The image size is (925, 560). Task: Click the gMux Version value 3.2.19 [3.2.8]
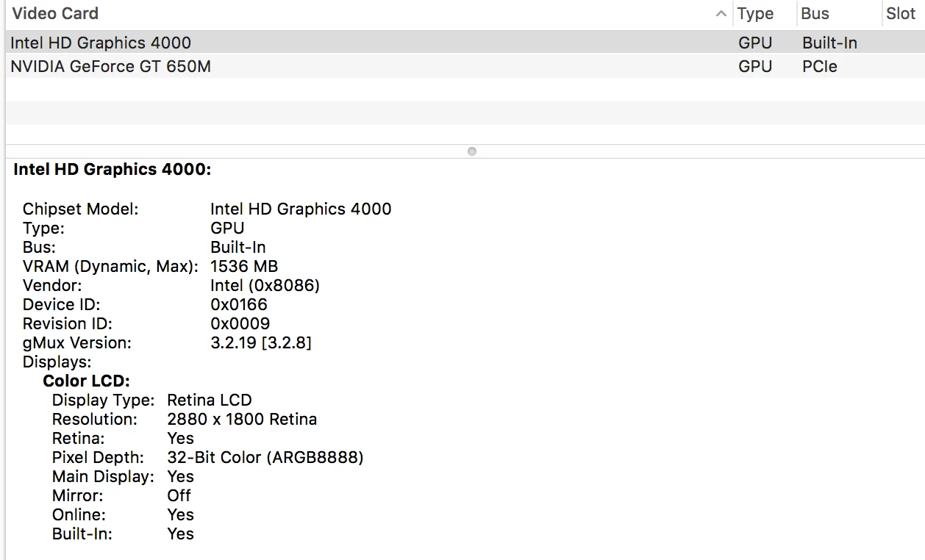pyautogui.click(x=261, y=342)
